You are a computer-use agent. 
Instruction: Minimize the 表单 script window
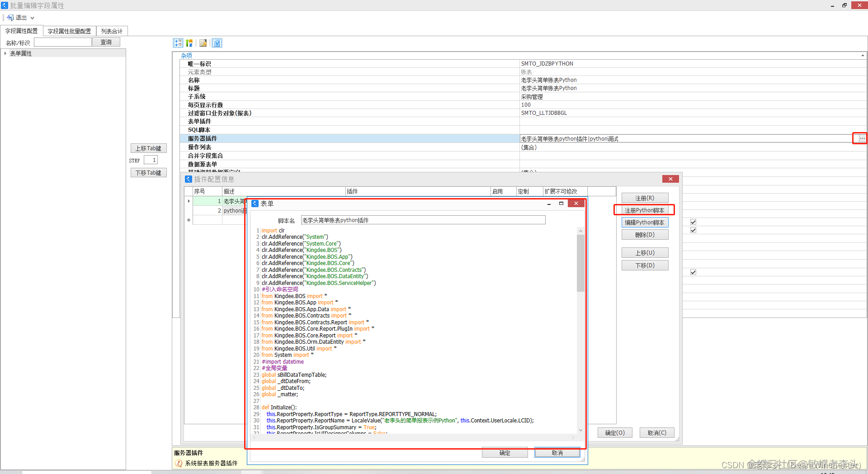pos(549,204)
